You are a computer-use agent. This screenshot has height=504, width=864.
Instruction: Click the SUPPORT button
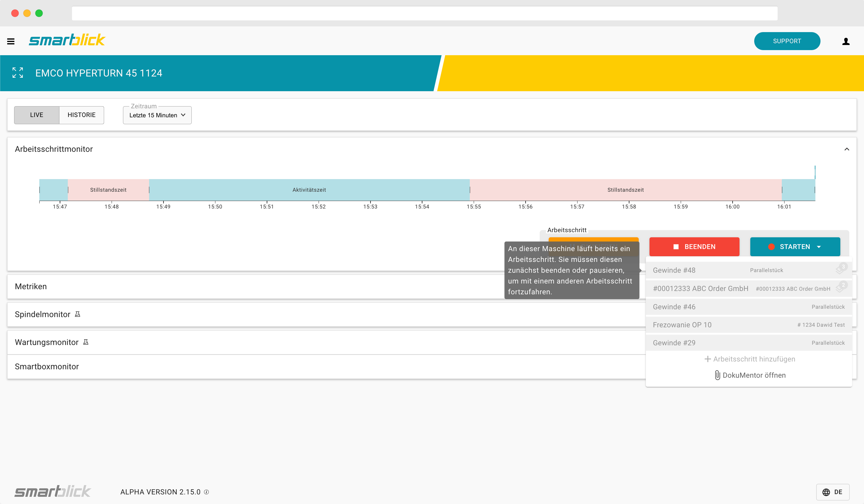pos(787,41)
